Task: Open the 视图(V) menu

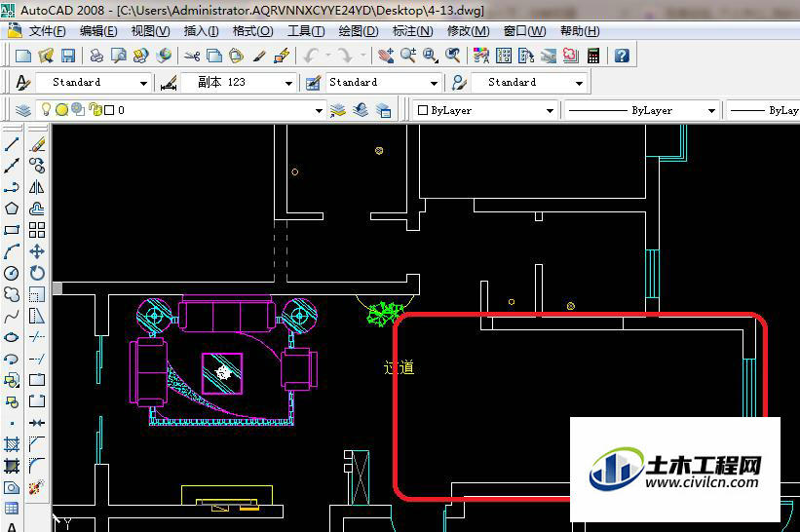Action: (x=150, y=31)
